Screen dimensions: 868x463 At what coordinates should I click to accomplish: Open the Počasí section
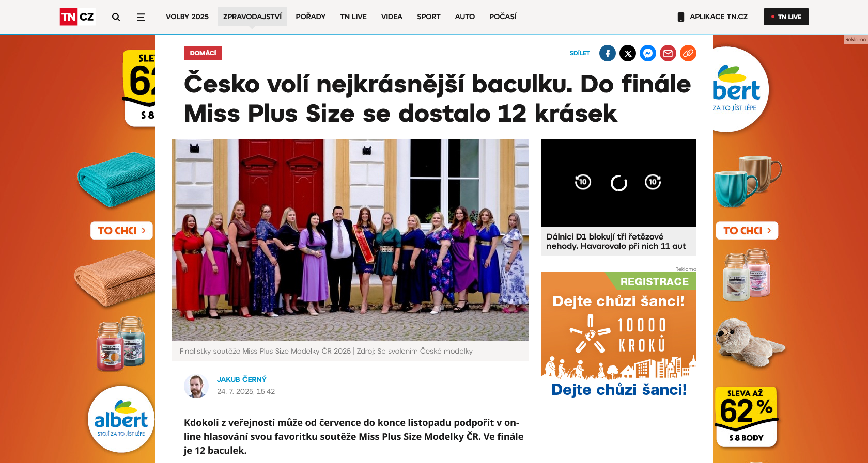(x=503, y=17)
